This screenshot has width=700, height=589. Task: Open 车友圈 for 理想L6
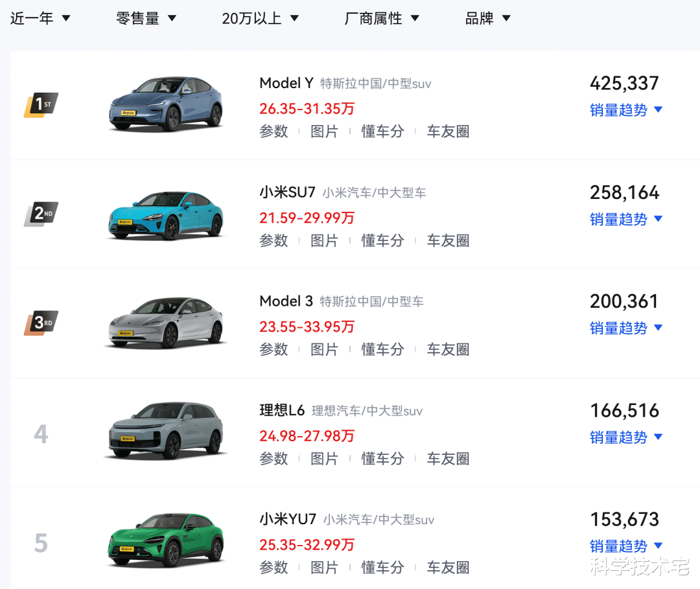click(448, 458)
